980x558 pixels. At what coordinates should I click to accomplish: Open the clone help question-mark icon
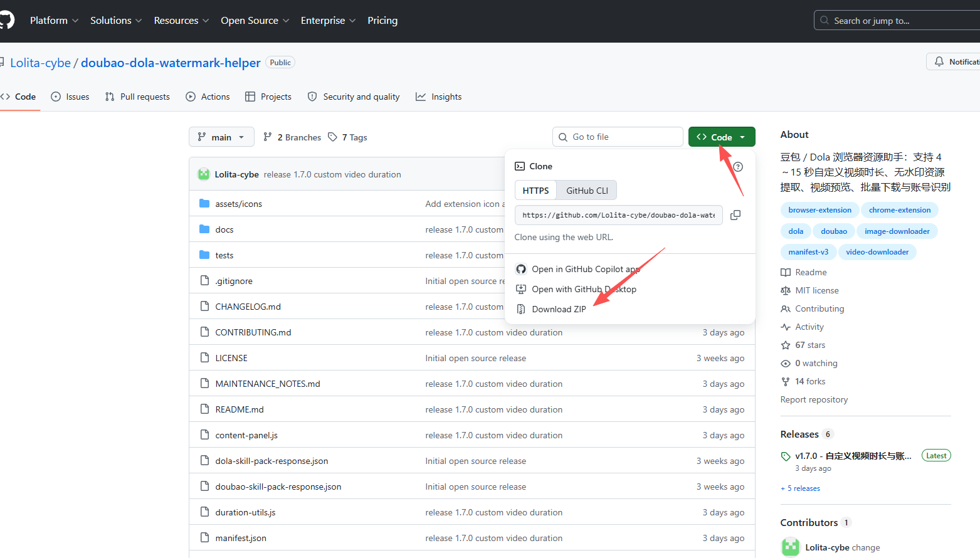[x=738, y=167]
